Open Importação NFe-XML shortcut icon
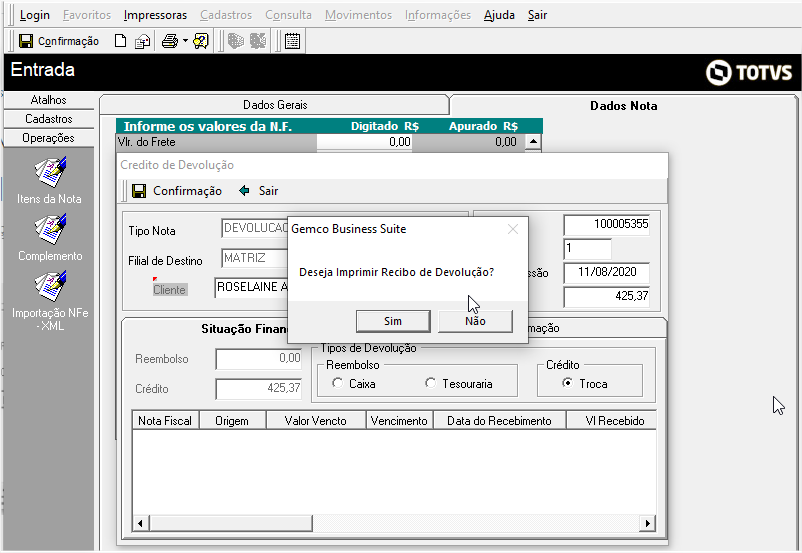The height and width of the screenshot is (553, 802). [50, 287]
